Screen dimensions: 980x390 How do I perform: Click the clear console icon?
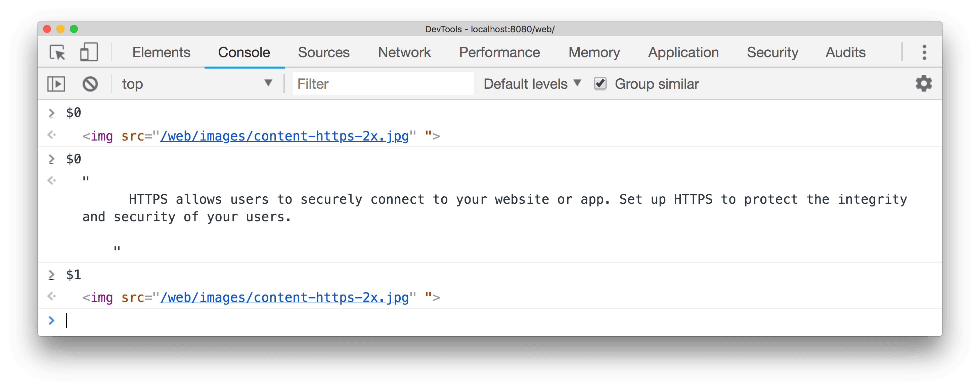[x=89, y=83]
